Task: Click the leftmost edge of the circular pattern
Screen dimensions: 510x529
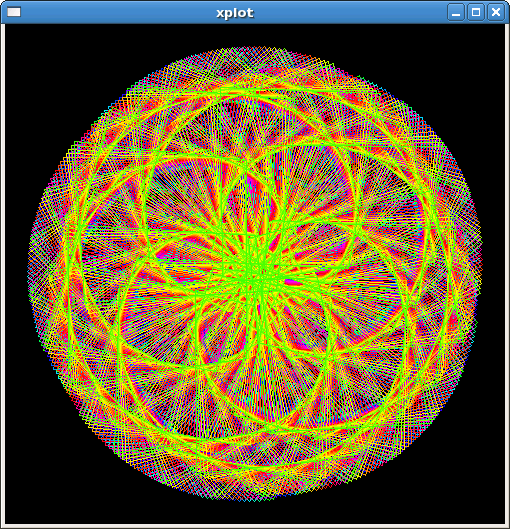Action: pos(30,274)
